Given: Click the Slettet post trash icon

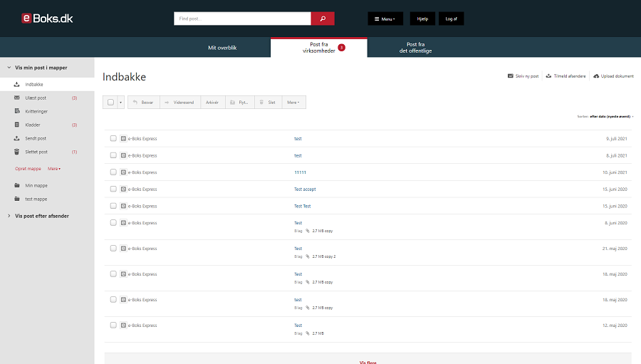Looking at the screenshot, I should [x=17, y=152].
